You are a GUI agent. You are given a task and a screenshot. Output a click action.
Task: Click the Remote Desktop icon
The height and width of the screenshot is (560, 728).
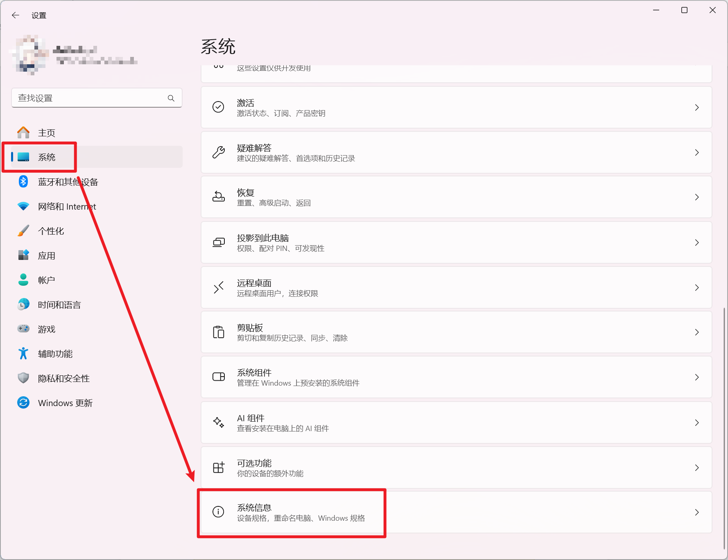pyautogui.click(x=219, y=287)
